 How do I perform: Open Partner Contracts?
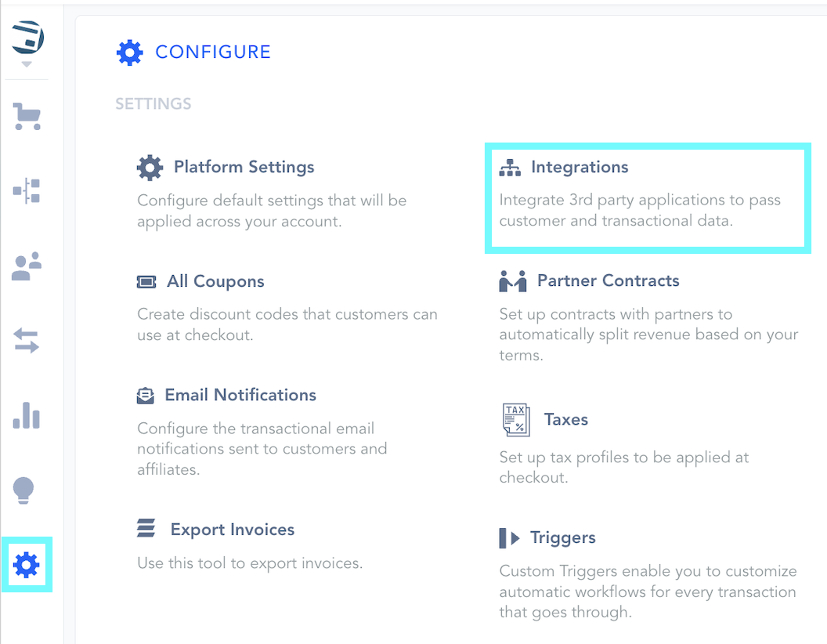click(x=608, y=280)
